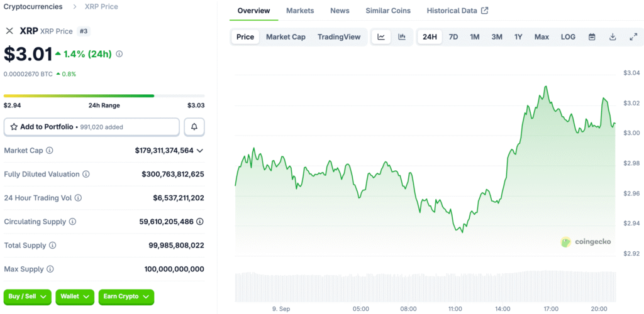Viewport: 644px width, 314px height.
Task: Switch the chart to Market Cap
Action: coord(286,37)
